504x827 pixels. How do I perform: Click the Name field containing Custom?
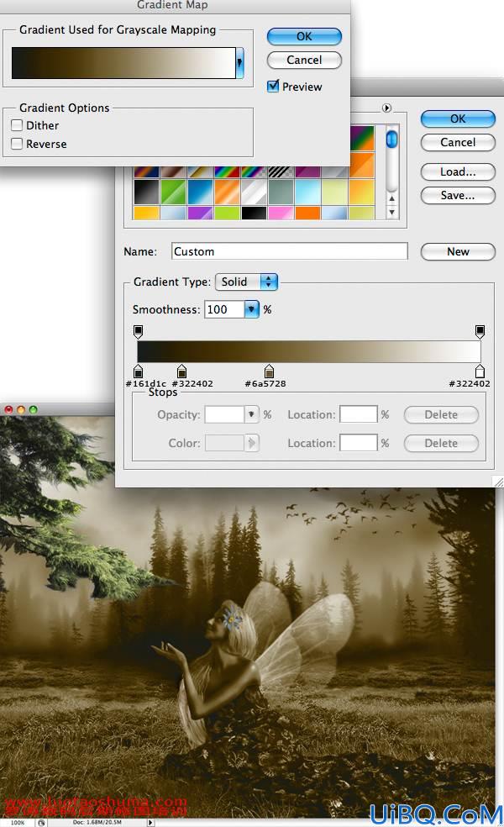(290, 251)
